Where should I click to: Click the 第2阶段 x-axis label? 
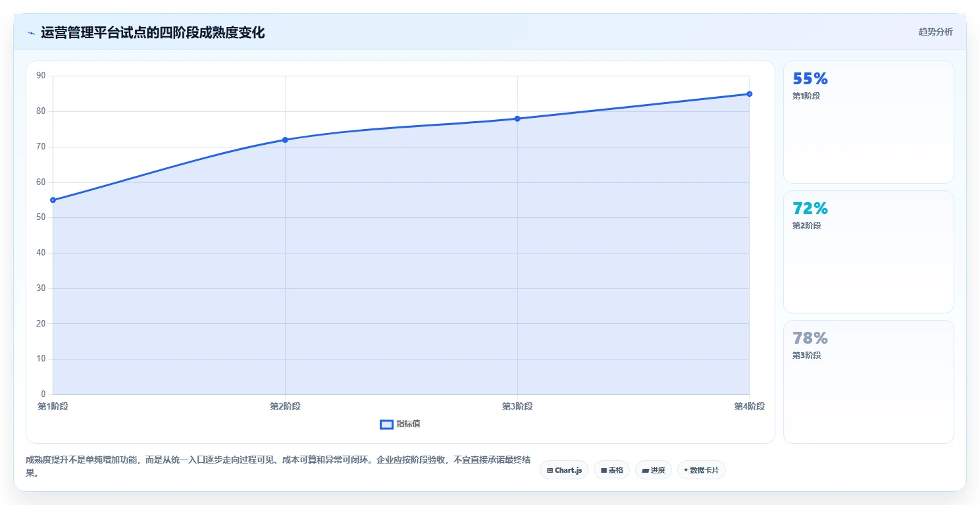285,406
